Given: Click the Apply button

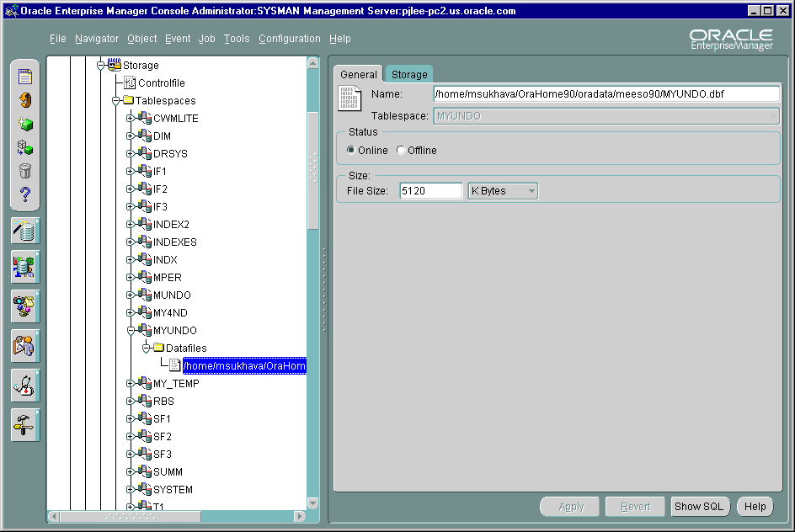Looking at the screenshot, I should (571, 506).
